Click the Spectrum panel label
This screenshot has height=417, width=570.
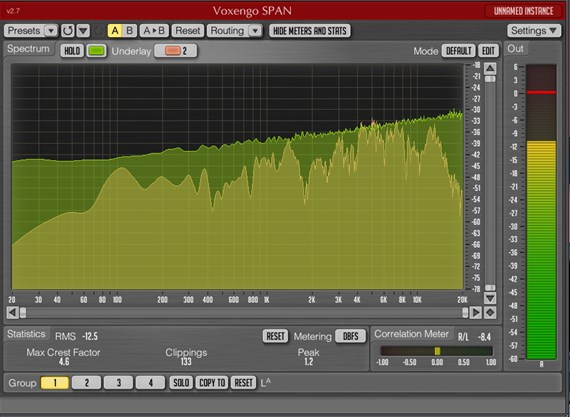pyautogui.click(x=28, y=49)
